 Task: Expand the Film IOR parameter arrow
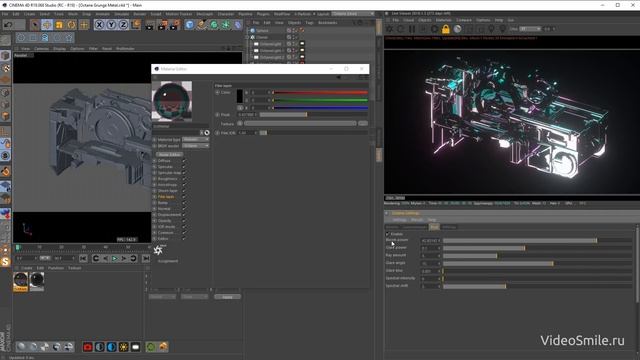point(218,133)
